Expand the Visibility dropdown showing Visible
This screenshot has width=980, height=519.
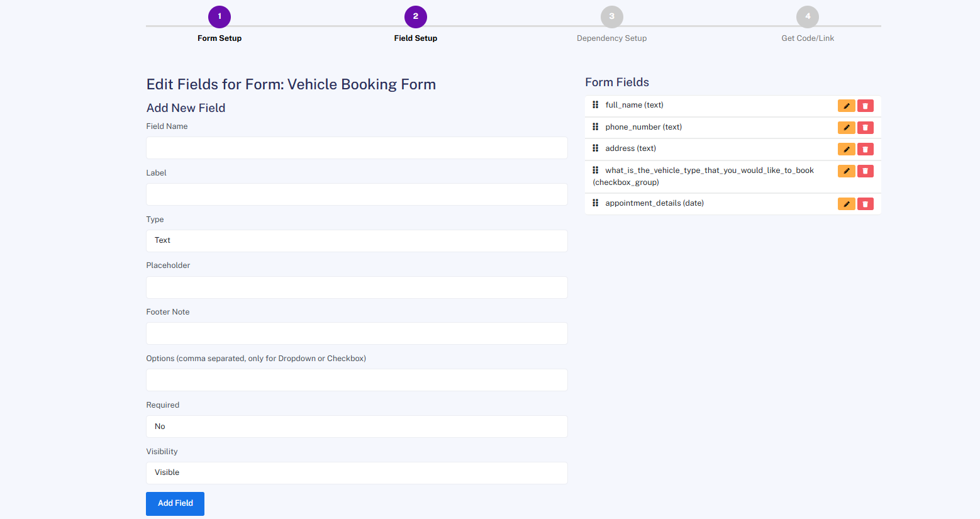click(x=357, y=473)
